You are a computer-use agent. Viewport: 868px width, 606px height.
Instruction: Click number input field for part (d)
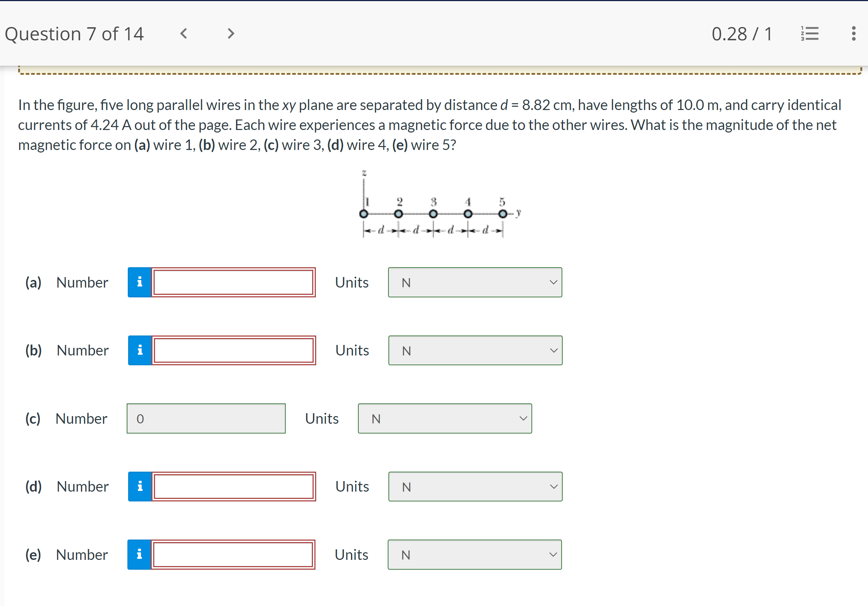point(234,487)
